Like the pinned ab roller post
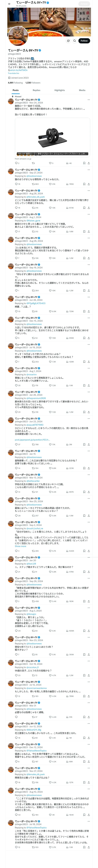This screenshot has width=98, height=868. (50, 163)
